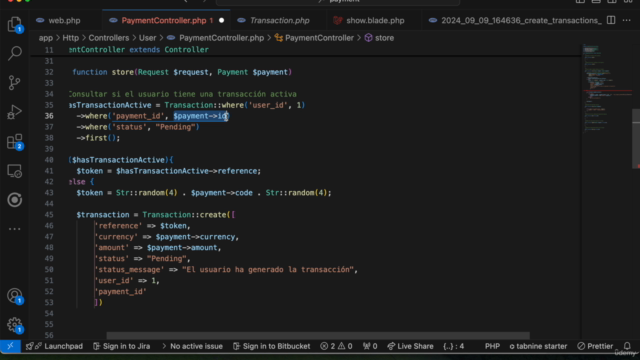Image resolution: width=640 pixels, height=360 pixels.
Task: Click the Controllers breadcrumb segment
Action: (x=109, y=38)
